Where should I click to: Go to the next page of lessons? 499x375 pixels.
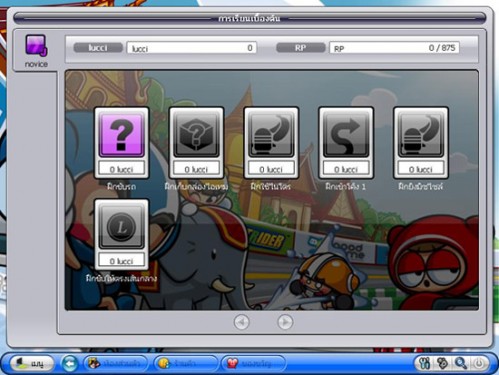pos(285,322)
